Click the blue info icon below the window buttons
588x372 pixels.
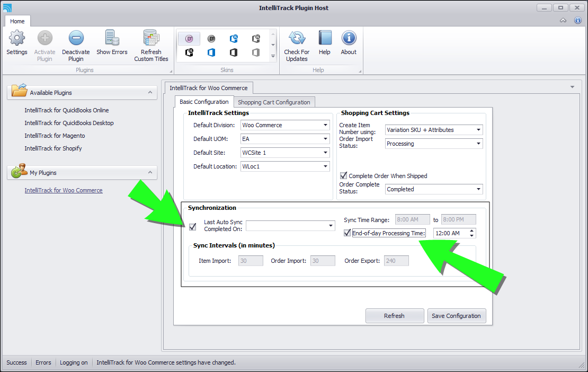click(x=578, y=20)
